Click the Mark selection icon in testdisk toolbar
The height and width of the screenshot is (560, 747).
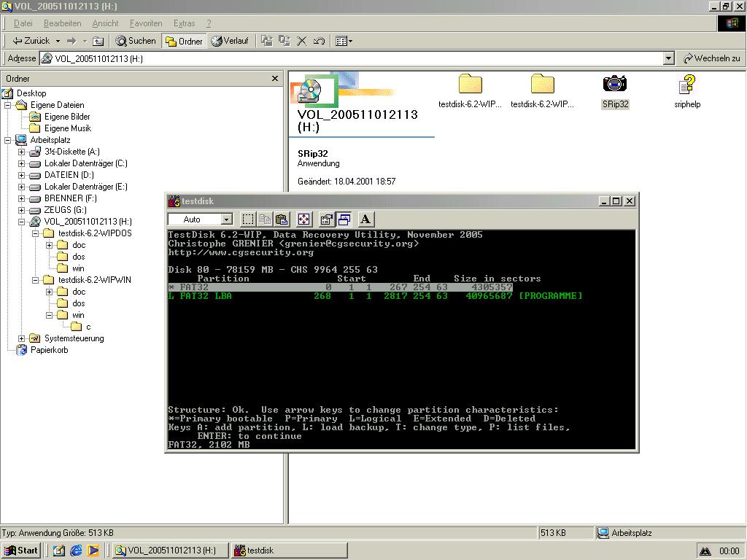click(x=248, y=219)
